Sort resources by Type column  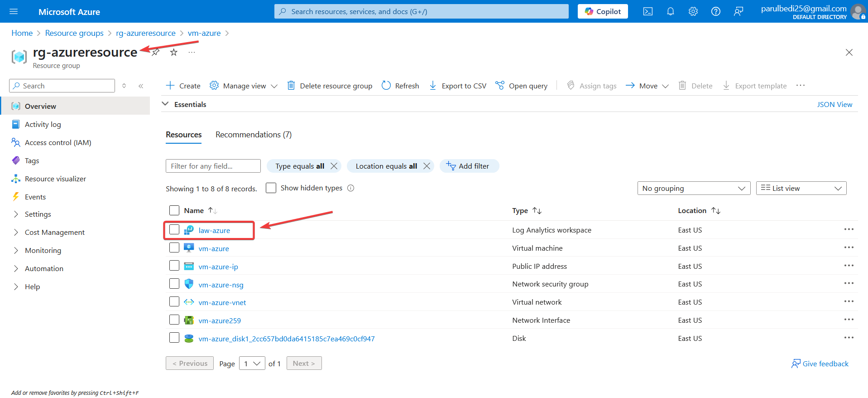(527, 210)
